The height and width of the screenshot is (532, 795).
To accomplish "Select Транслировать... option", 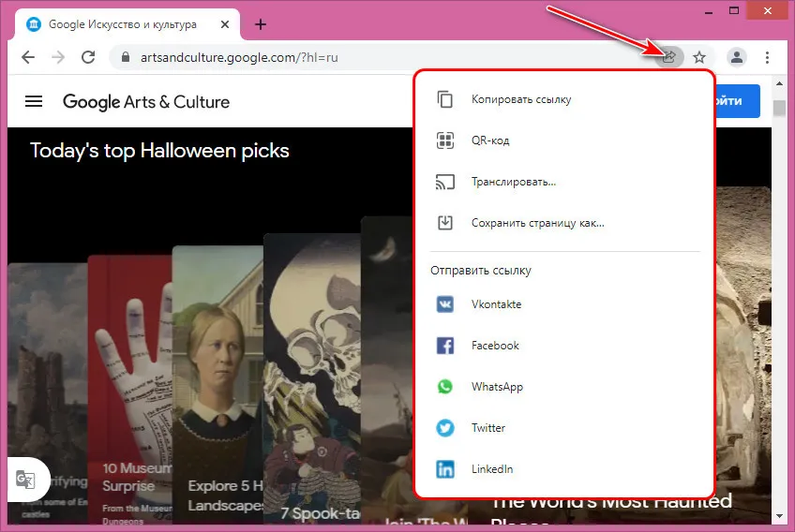I will [514, 182].
